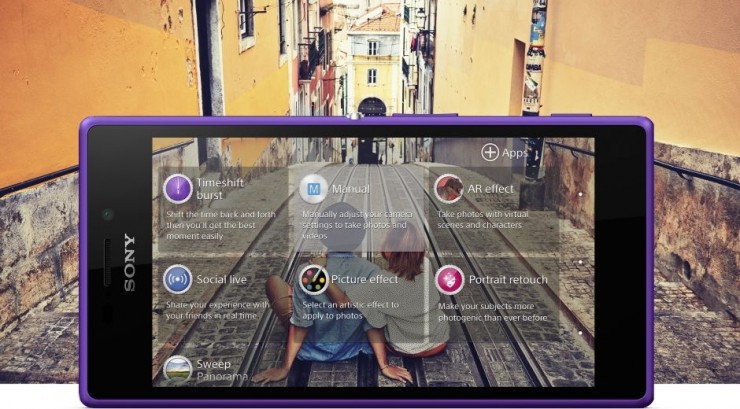Viewport: 740px width, 409px height.
Task: Open the AR effect mode icon
Action: (449, 188)
